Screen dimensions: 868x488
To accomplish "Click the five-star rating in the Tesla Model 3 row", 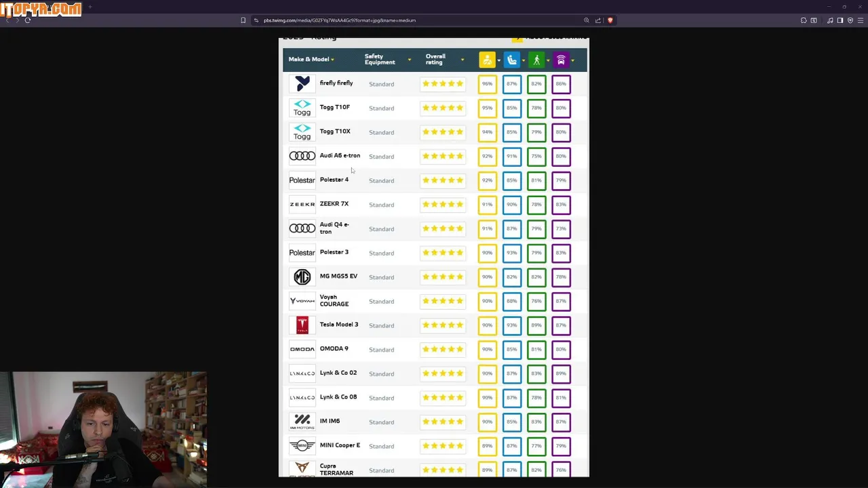I will click(443, 325).
